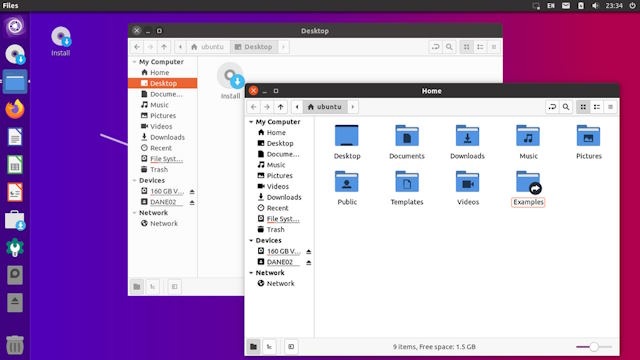
Task: Switch Desktop window to icon view
Action: (467, 47)
